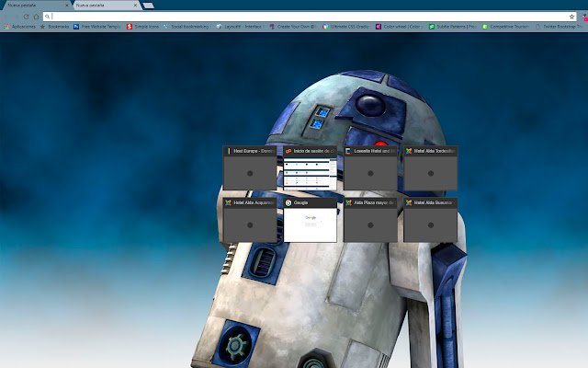This screenshot has height=368, width=588.
Task: Open the Competitive Tourism bookmark
Action: [505, 27]
